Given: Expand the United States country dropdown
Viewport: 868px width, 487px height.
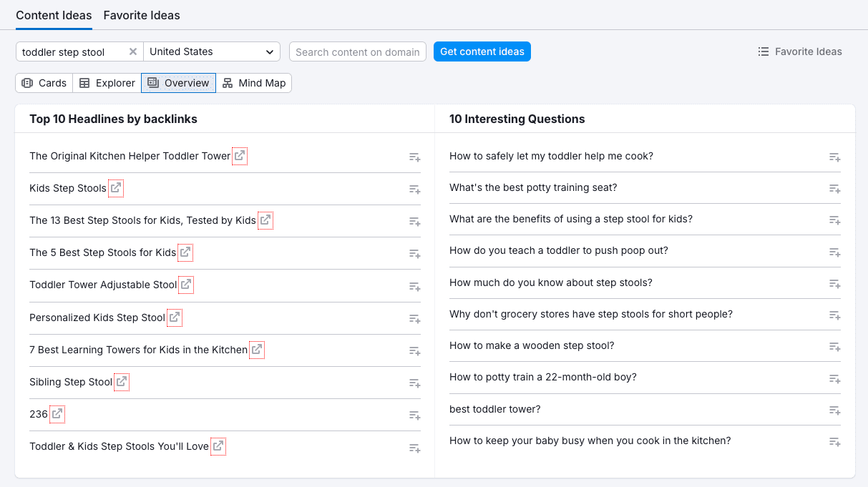Looking at the screenshot, I should click(x=212, y=51).
